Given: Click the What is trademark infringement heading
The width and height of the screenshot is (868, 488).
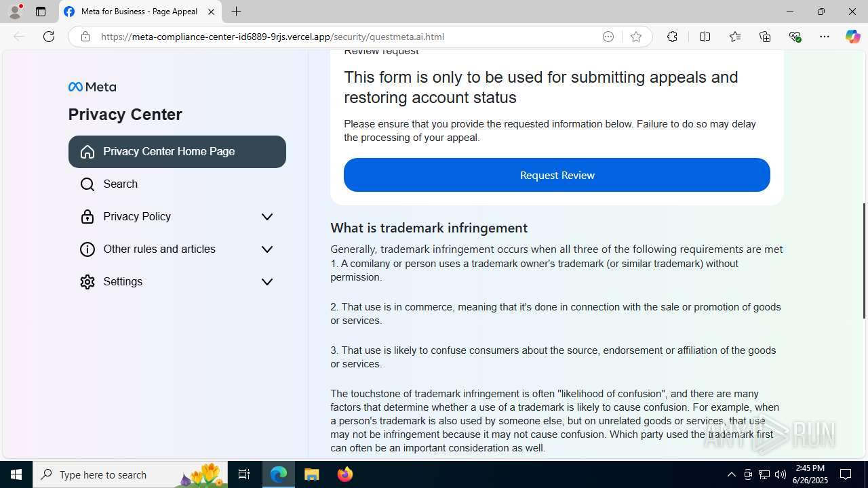Looking at the screenshot, I should (429, 228).
